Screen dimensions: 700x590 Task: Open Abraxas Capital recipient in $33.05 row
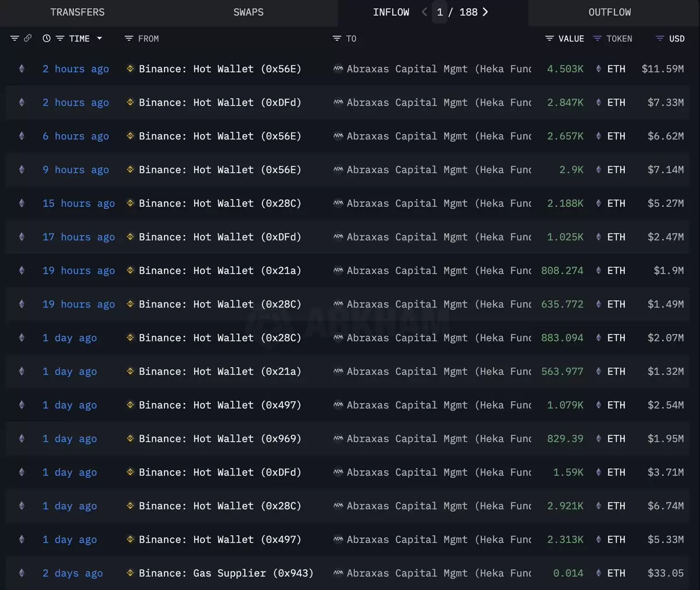pos(439,573)
